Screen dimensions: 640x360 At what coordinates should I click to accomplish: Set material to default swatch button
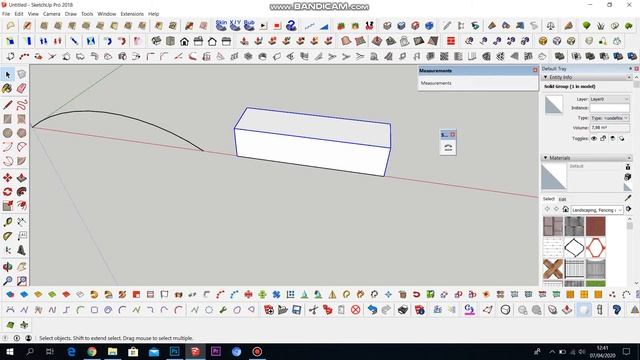pyautogui.click(x=628, y=187)
